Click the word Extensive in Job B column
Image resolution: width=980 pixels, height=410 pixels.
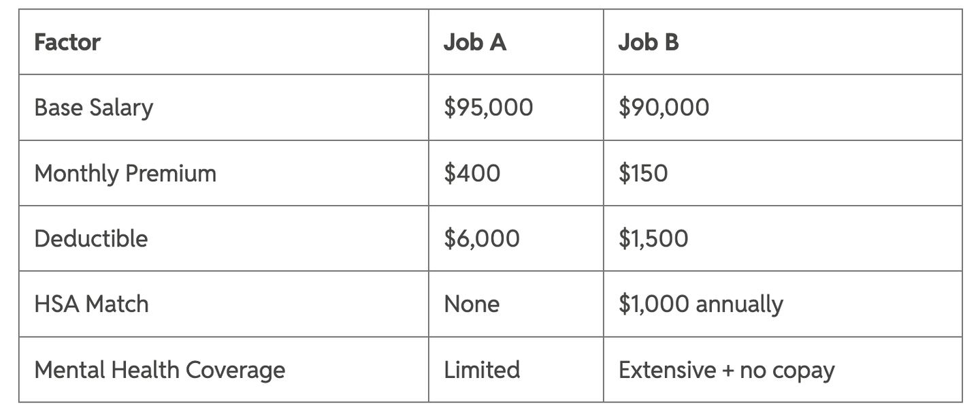667,370
